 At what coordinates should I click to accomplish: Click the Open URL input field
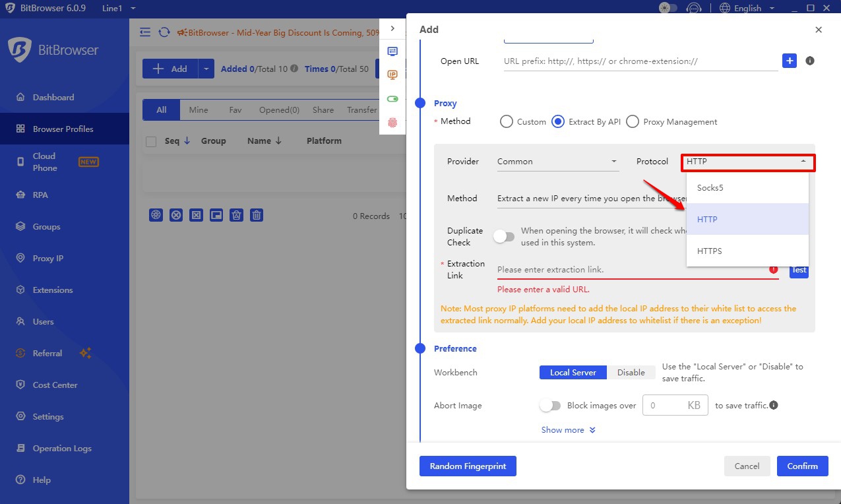[x=640, y=61]
